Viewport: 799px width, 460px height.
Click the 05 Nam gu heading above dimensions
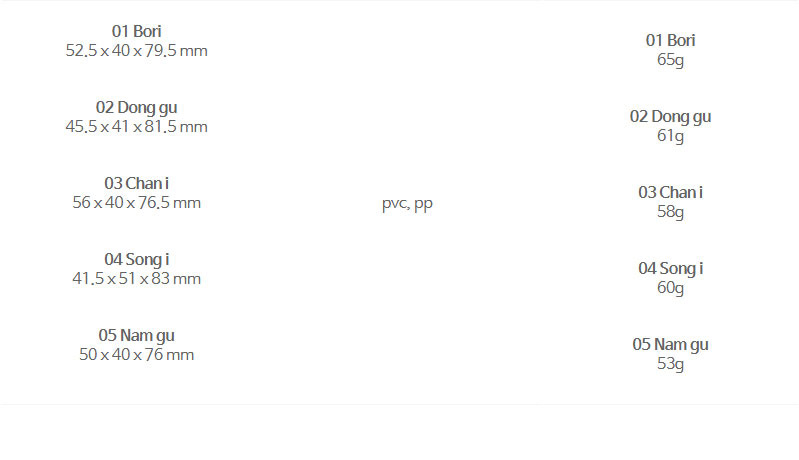click(x=136, y=335)
